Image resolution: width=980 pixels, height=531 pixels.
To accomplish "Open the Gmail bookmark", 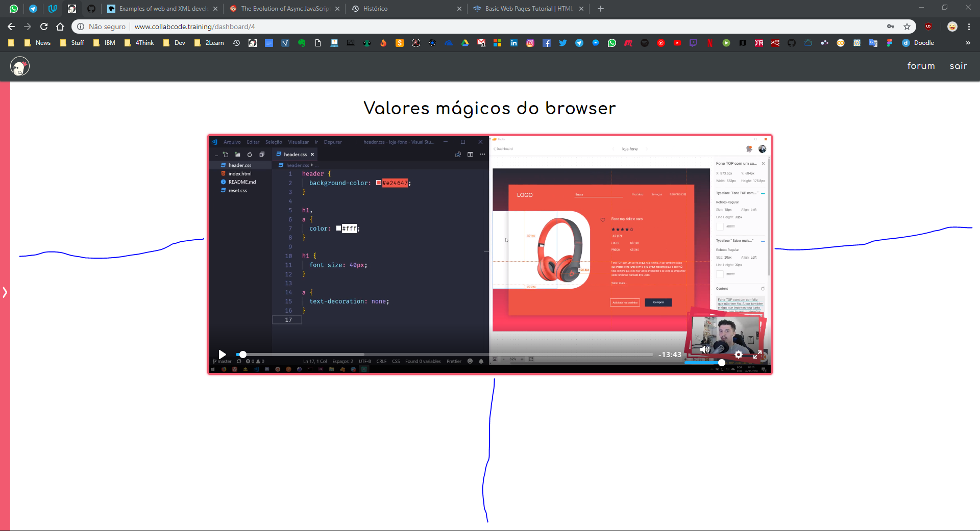I will tap(481, 43).
